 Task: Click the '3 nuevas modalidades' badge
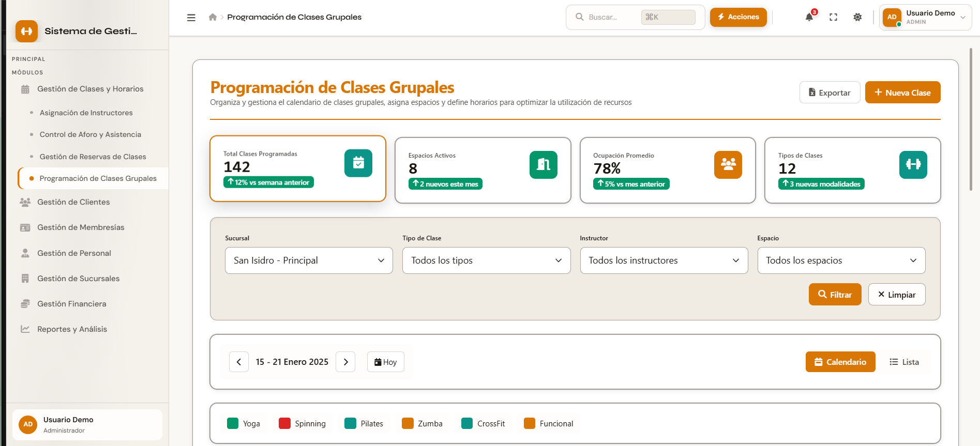click(x=821, y=184)
